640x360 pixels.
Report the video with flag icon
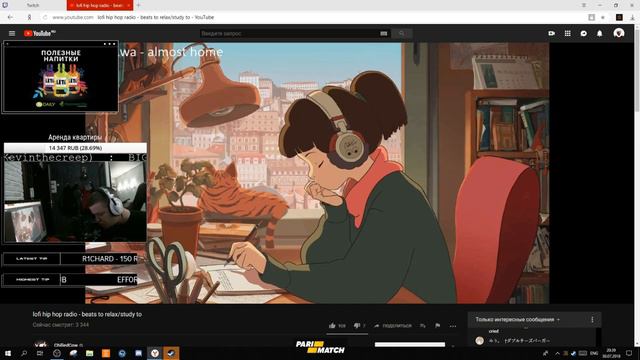[x=438, y=325]
